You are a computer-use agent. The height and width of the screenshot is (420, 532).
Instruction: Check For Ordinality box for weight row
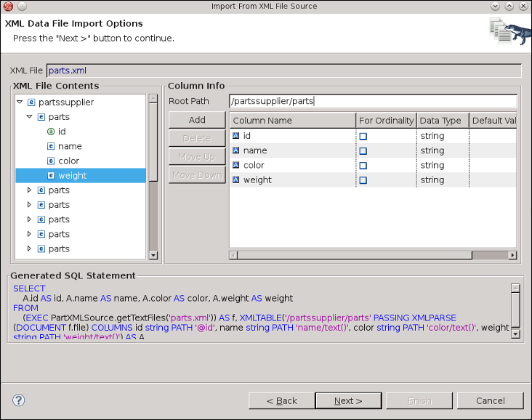(363, 180)
